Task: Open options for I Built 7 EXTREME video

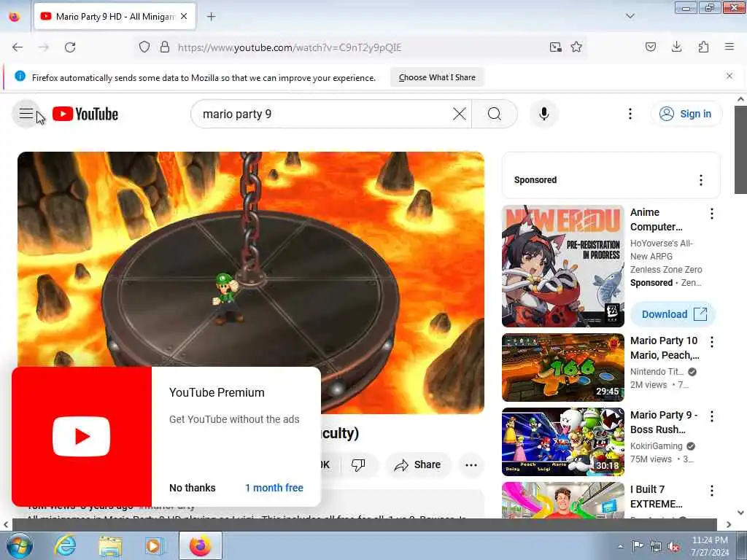Action: (712, 491)
